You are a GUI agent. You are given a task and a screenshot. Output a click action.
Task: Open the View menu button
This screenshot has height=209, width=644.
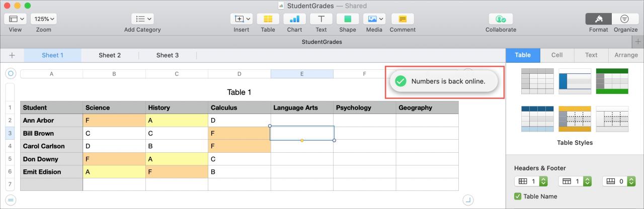click(x=15, y=19)
